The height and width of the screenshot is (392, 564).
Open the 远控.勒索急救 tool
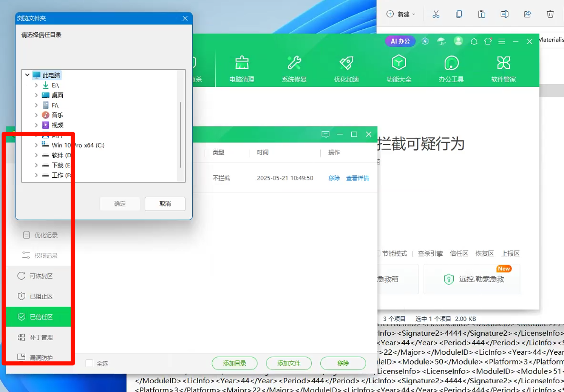coord(472,279)
